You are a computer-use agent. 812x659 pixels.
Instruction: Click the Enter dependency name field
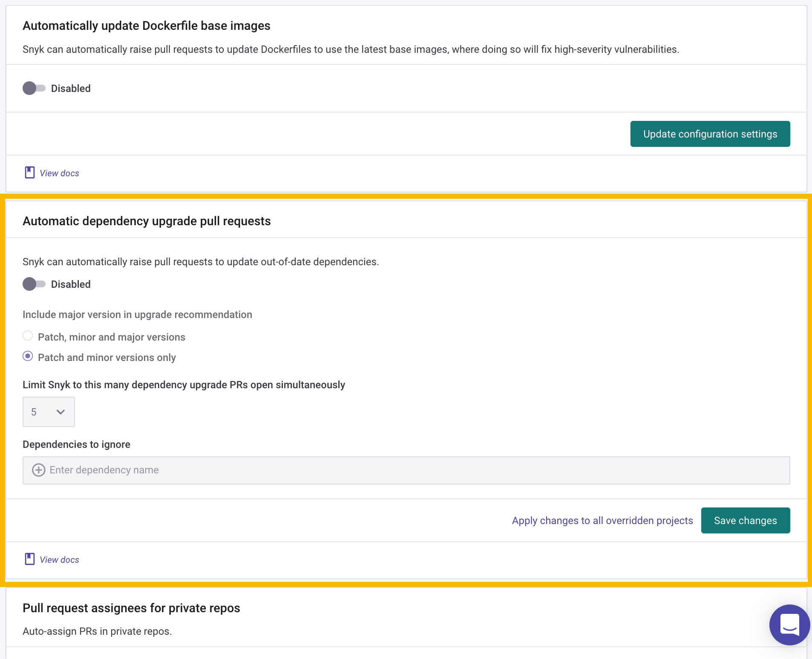[406, 470]
